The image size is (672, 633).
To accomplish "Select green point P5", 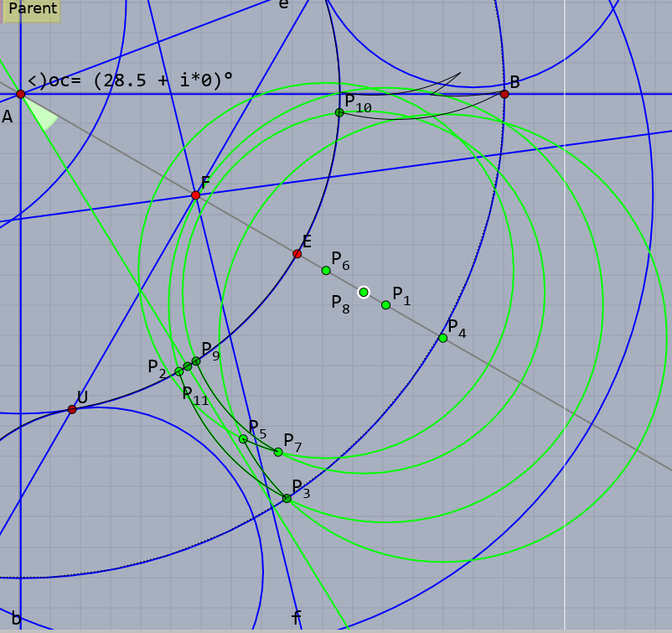I will click(243, 438).
